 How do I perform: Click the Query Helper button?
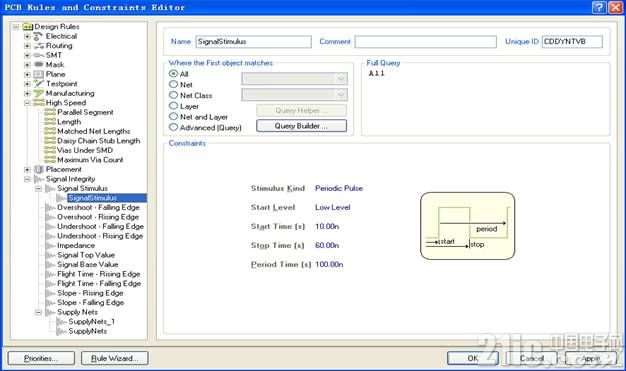tap(301, 110)
